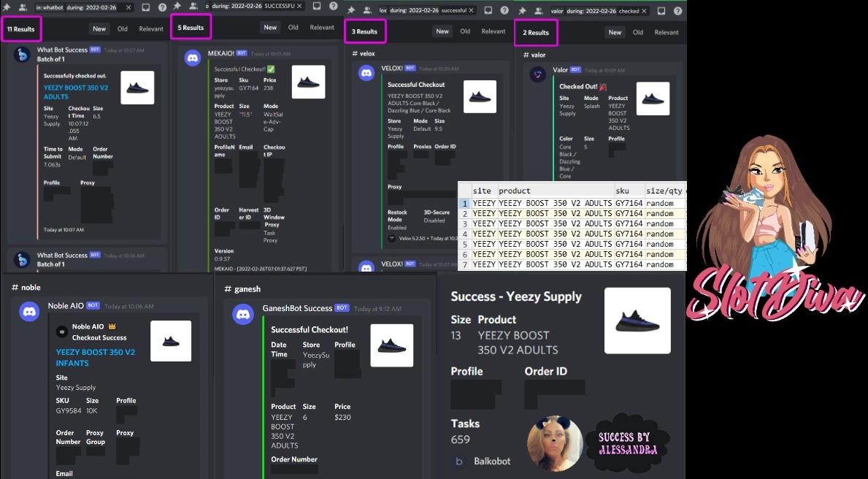Viewport: 868px width, 479px height.
Task: Open help in the MEKAIO search panel
Action: 333,6
